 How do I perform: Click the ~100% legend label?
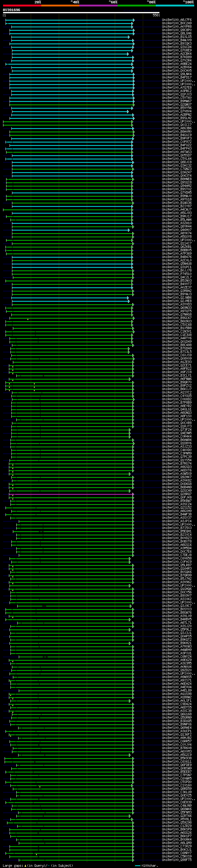pyautogui.click(x=188, y=2)
